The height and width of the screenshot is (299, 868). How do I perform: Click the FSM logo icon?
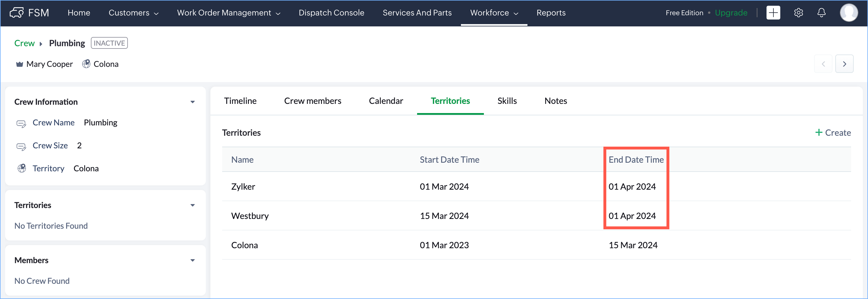(x=17, y=13)
